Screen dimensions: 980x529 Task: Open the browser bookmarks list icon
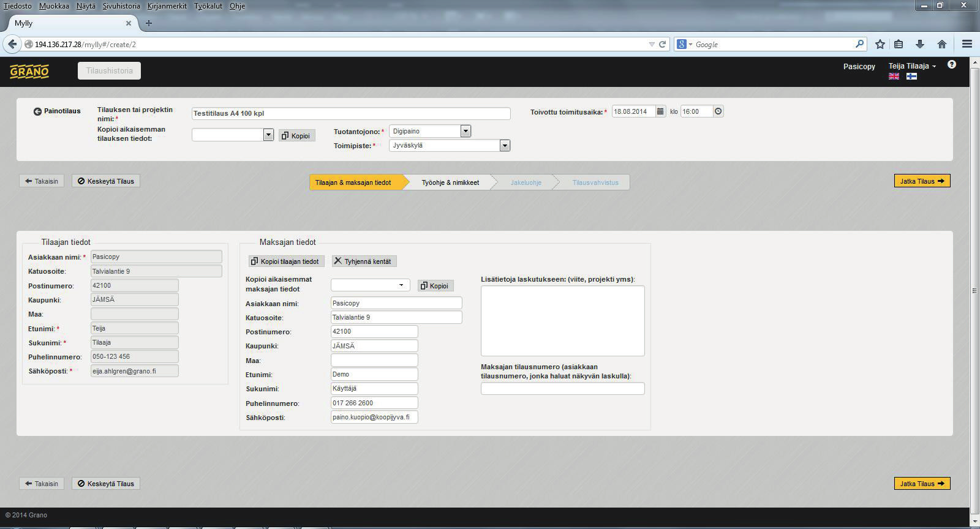coord(899,44)
